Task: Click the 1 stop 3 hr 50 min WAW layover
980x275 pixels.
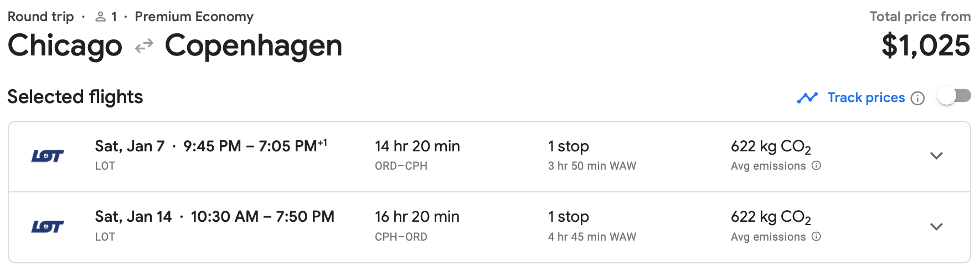Action: (592, 155)
